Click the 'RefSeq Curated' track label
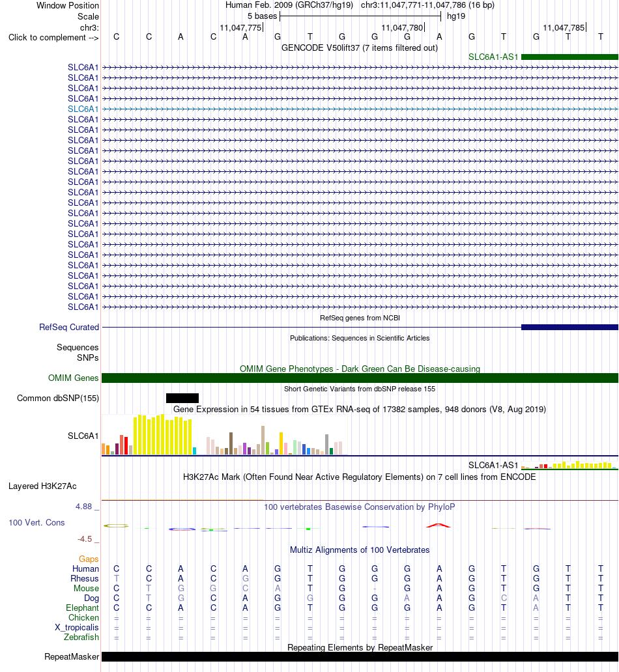The height and width of the screenshot is (672, 619). coord(69,328)
